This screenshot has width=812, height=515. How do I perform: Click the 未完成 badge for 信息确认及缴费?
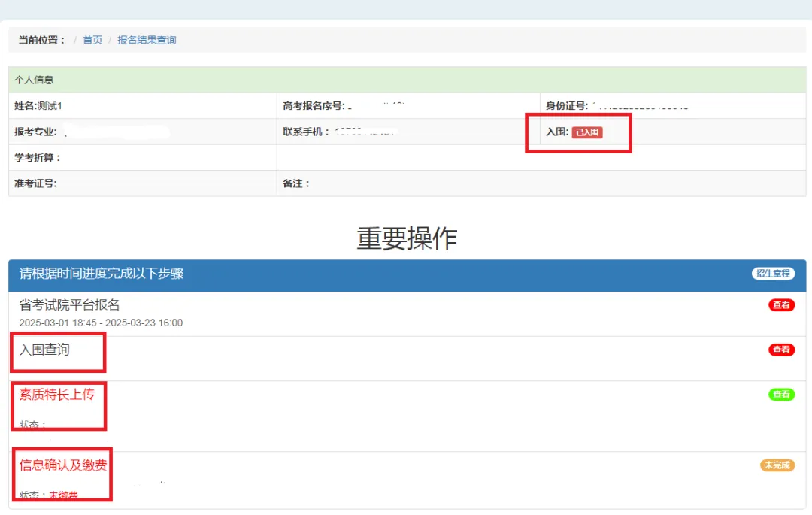[777, 465]
